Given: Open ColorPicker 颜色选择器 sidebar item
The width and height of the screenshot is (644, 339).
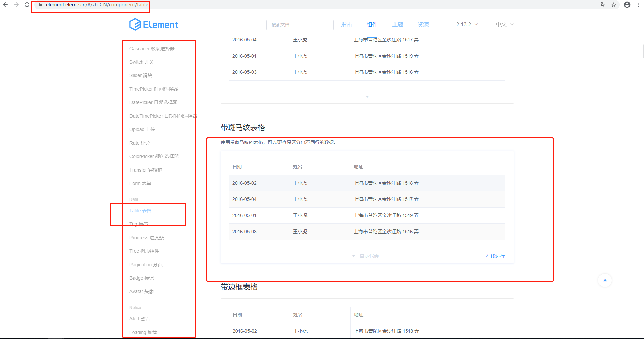Looking at the screenshot, I should tap(154, 156).
